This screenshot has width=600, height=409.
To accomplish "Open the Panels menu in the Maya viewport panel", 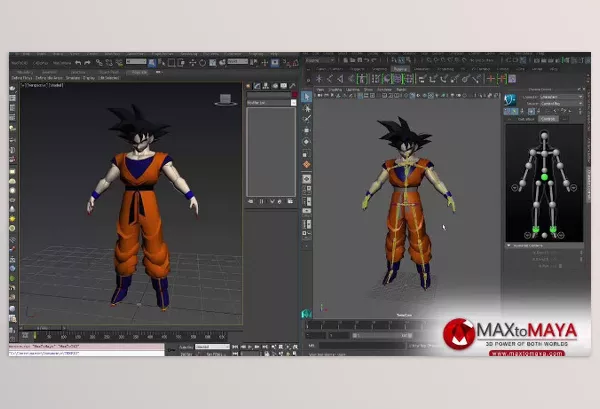I will click(x=401, y=90).
